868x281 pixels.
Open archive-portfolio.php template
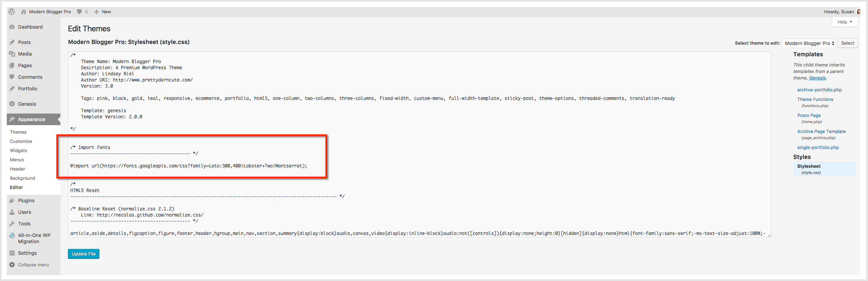819,90
